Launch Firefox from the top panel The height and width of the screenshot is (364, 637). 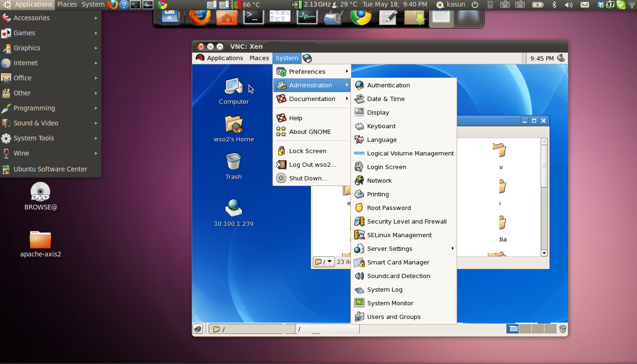(113, 5)
